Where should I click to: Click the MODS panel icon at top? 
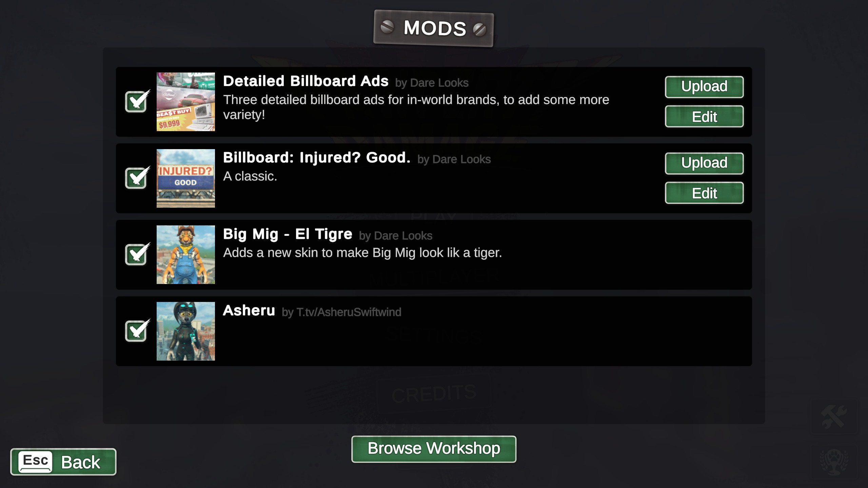434,28
